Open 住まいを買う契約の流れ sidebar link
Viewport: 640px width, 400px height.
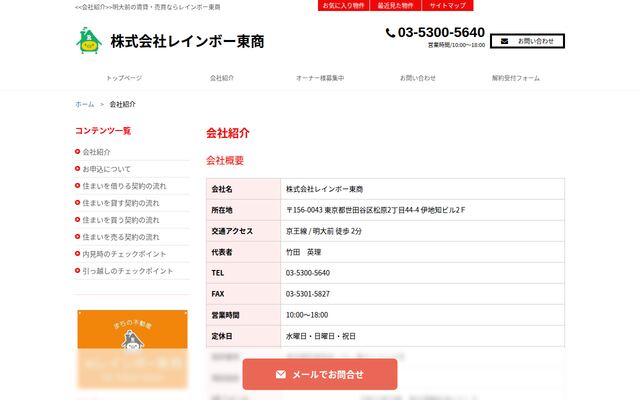[x=121, y=220]
